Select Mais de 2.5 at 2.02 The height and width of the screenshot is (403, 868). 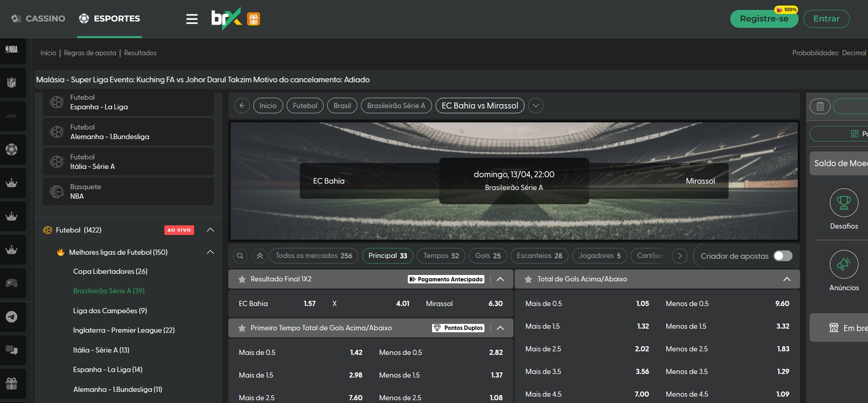pyautogui.click(x=587, y=349)
